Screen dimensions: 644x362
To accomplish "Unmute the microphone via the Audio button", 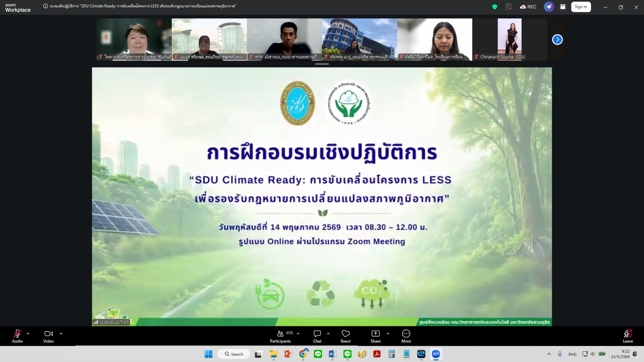I will [17, 336].
